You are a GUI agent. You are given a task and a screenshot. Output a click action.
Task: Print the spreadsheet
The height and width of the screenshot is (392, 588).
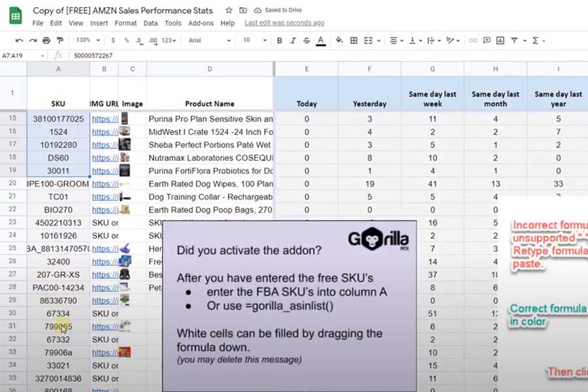coord(46,41)
